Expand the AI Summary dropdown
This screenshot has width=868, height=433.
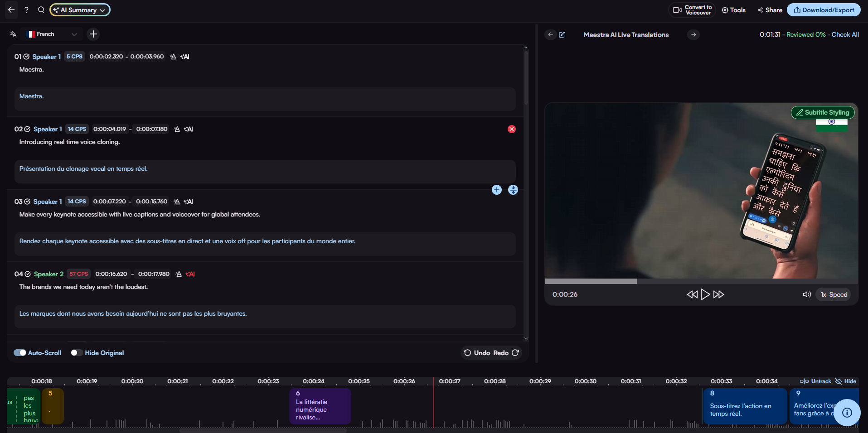coord(80,10)
